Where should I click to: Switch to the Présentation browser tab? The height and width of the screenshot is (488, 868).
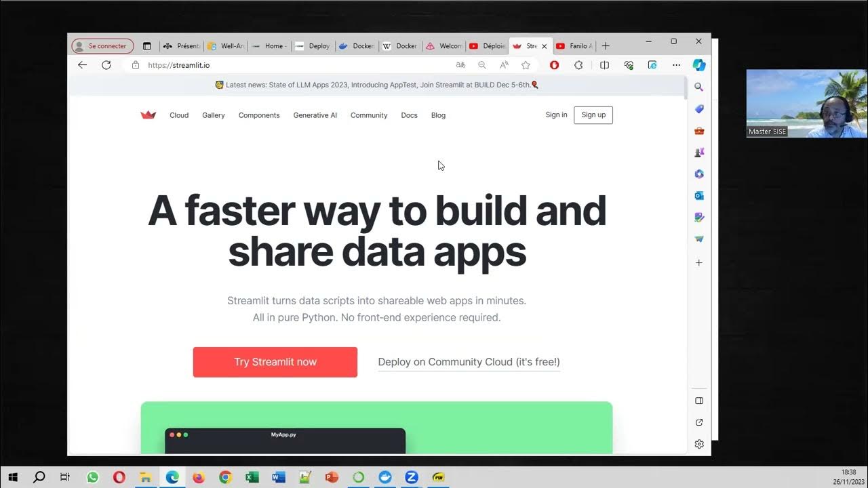pyautogui.click(x=182, y=46)
